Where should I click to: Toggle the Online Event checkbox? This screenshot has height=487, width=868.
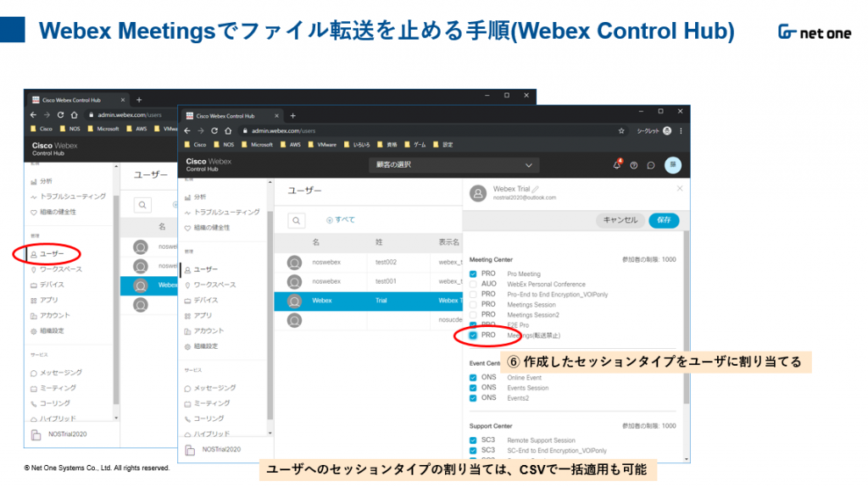[473, 378]
